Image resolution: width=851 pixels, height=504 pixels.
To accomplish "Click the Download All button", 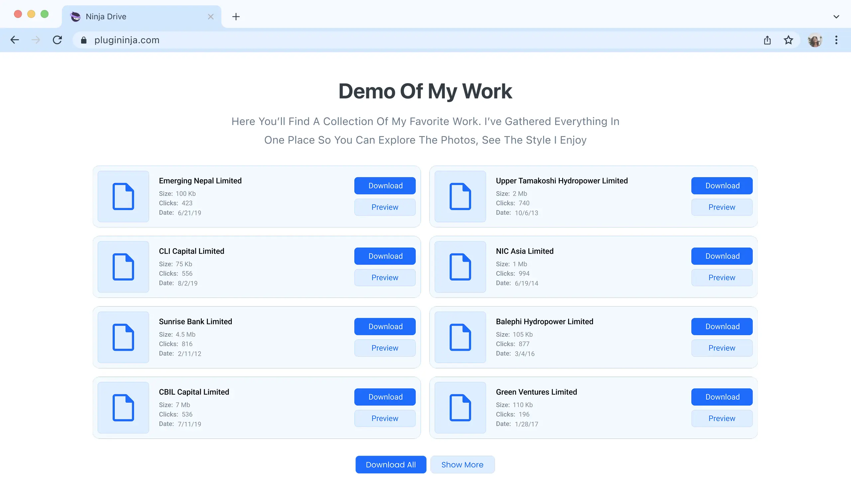I will pos(391,464).
